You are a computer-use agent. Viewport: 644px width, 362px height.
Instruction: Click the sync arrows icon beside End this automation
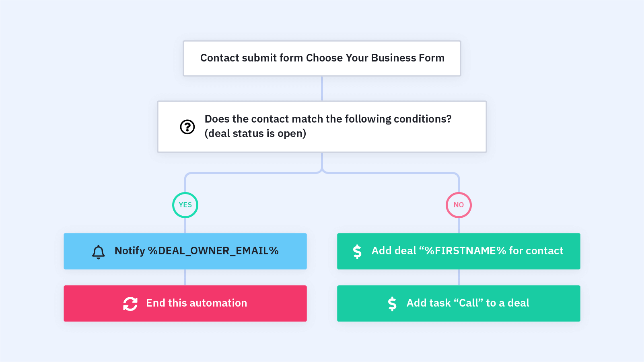(x=130, y=304)
